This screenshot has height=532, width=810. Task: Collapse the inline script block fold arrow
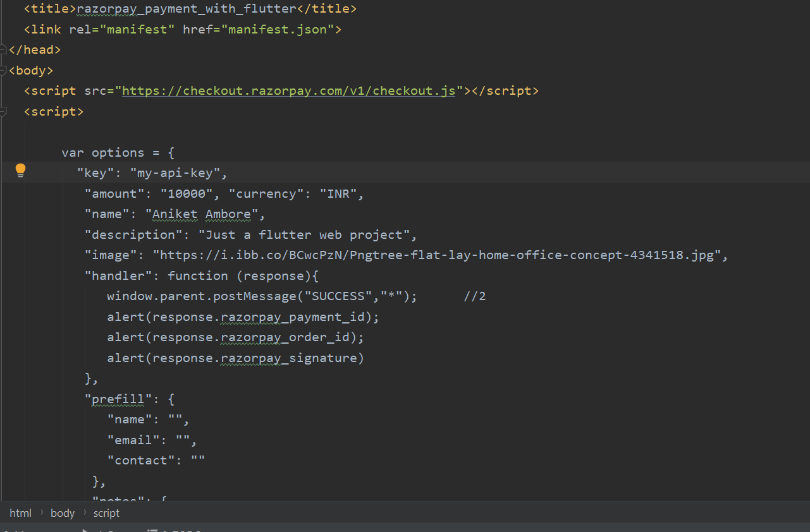point(3,111)
